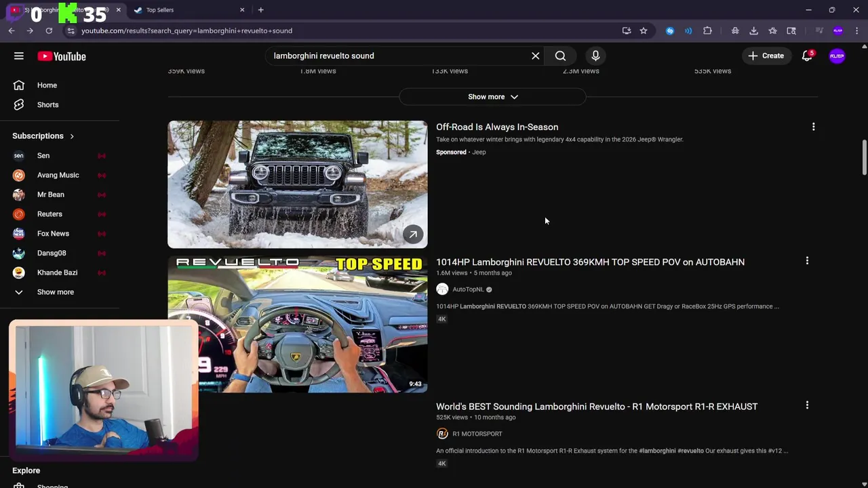The height and width of the screenshot is (488, 868).
Task: Click the install app icon in address bar
Action: [x=627, y=30]
